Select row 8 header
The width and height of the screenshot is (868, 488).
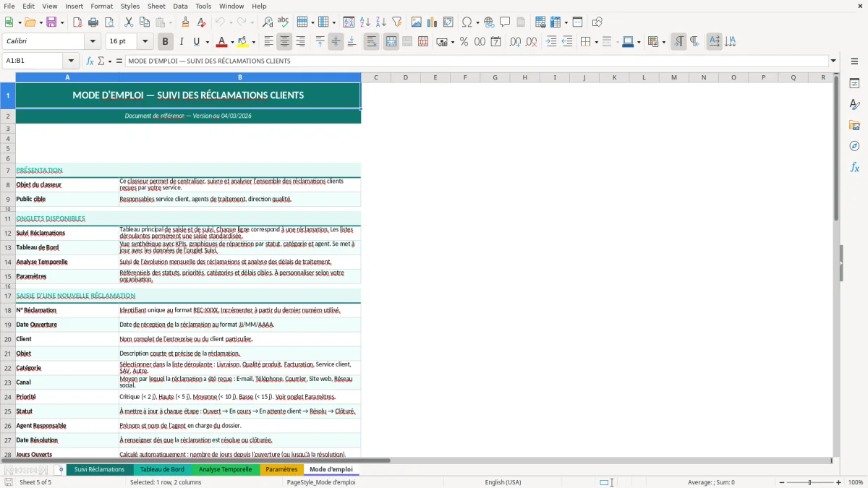(x=8, y=185)
